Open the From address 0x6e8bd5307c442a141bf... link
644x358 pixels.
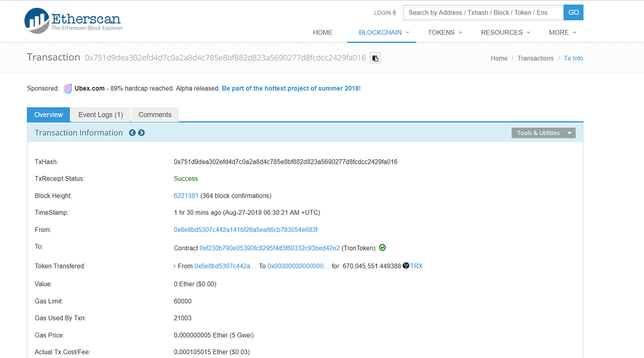point(246,230)
